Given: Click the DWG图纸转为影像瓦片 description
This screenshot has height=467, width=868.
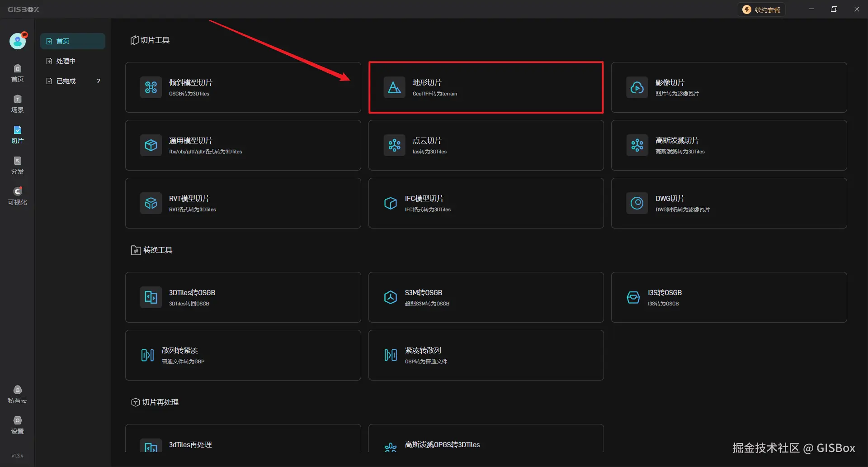Looking at the screenshot, I should [x=683, y=210].
